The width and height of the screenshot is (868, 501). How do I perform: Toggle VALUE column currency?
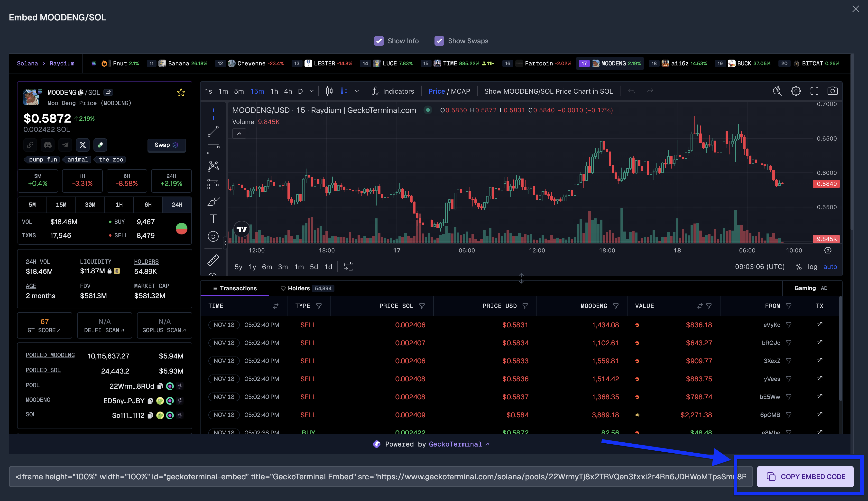pyautogui.click(x=700, y=306)
